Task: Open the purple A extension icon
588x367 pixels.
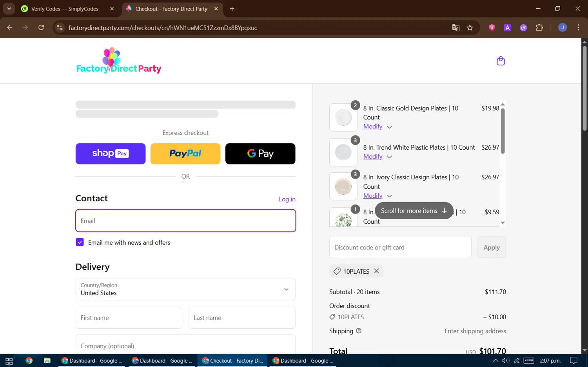Action: coord(508,27)
